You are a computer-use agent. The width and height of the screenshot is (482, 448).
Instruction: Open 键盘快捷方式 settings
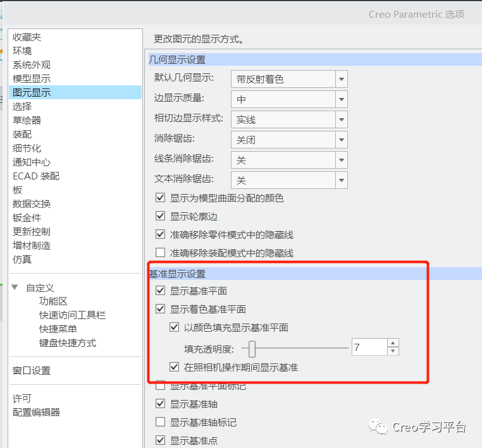68,343
